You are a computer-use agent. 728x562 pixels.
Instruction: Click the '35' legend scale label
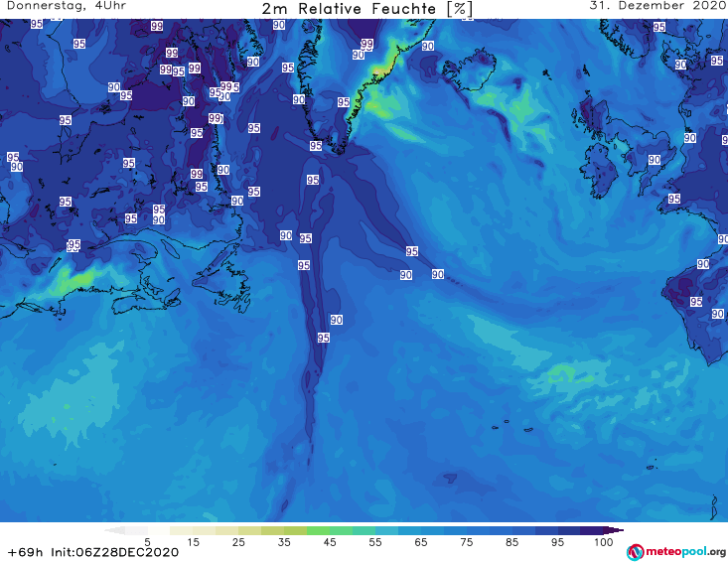(x=284, y=542)
